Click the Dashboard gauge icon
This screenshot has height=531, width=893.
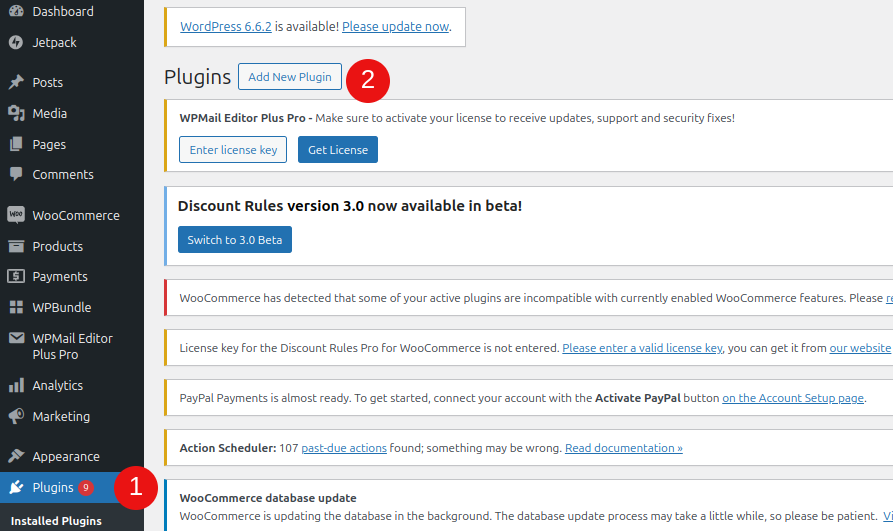(16, 11)
